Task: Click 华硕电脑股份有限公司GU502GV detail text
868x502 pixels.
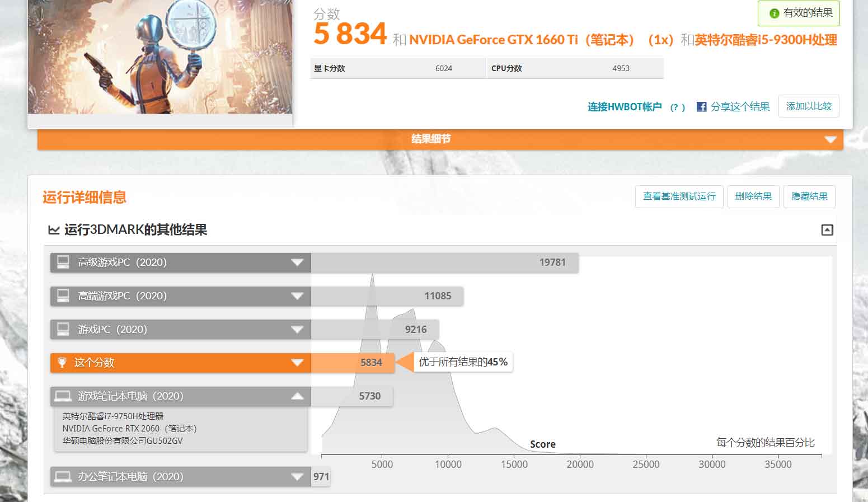Action: 123,441
